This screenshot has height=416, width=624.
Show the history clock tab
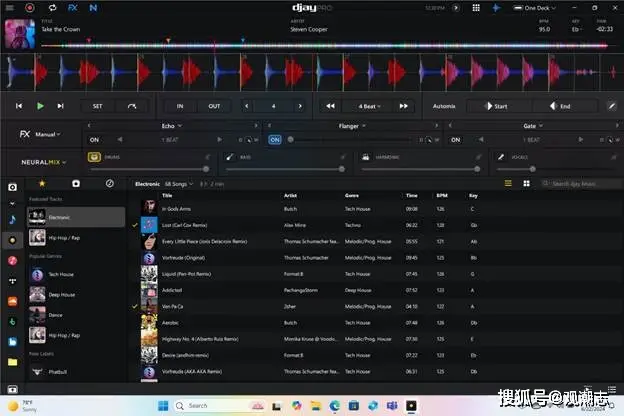(109, 183)
